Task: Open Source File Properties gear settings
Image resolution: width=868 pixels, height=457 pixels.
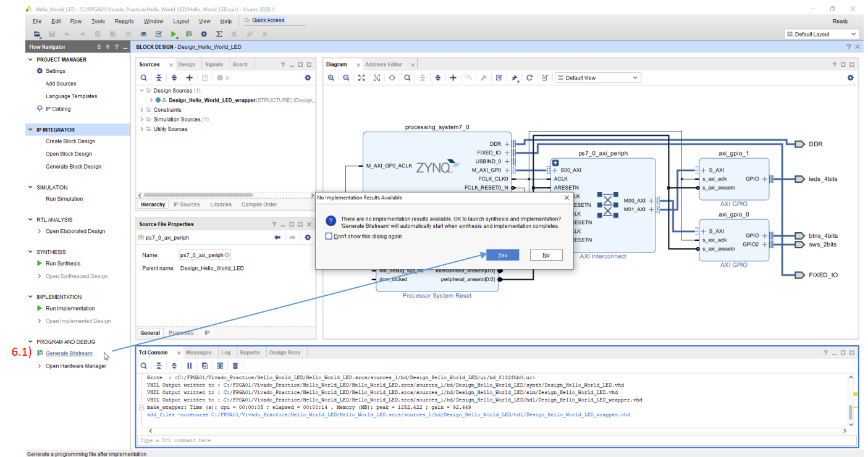Action: [x=308, y=238]
